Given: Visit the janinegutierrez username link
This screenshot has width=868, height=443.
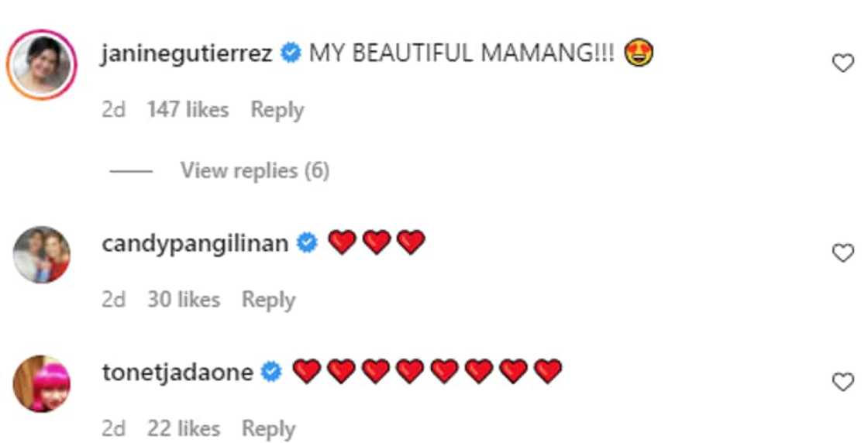Looking at the screenshot, I should [x=187, y=54].
